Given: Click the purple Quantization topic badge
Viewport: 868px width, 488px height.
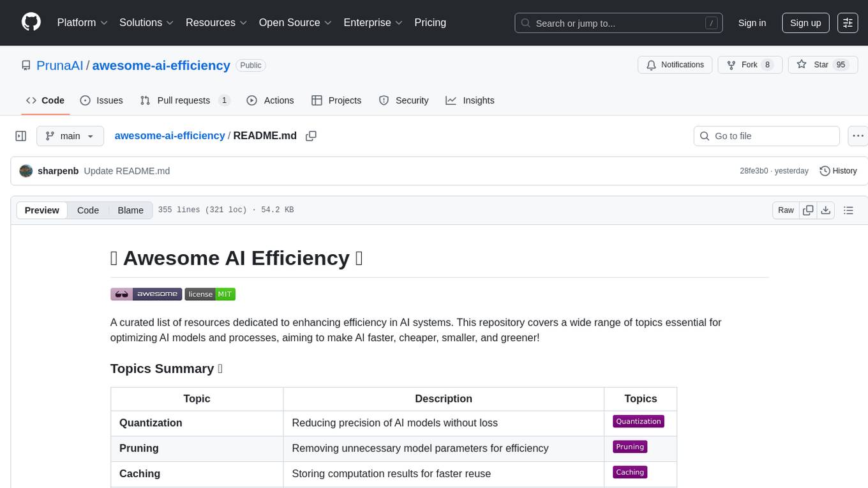Looking at the screenshot, I should click(x=638, y=422).
